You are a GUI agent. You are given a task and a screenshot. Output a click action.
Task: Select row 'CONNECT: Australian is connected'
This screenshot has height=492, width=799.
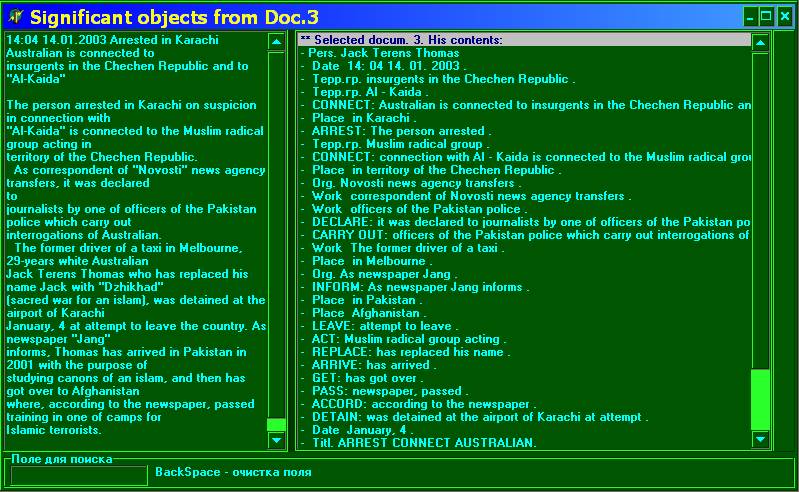pos(524,105)
